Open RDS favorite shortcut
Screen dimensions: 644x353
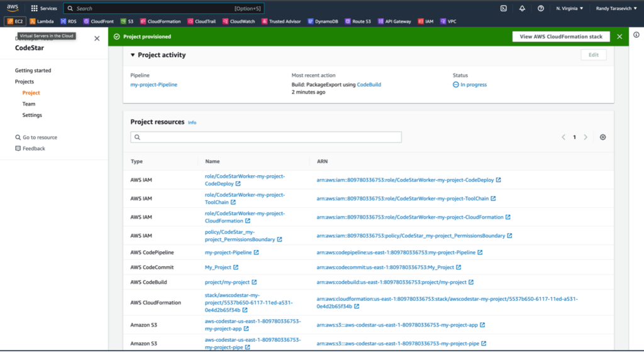click(x=69, y=21)
